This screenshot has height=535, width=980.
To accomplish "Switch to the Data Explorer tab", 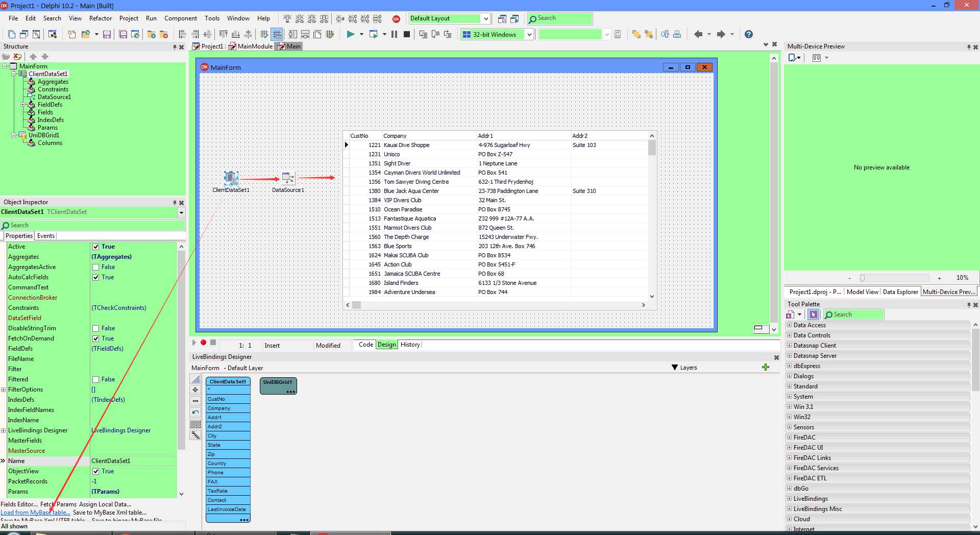I will coord(900,292).
